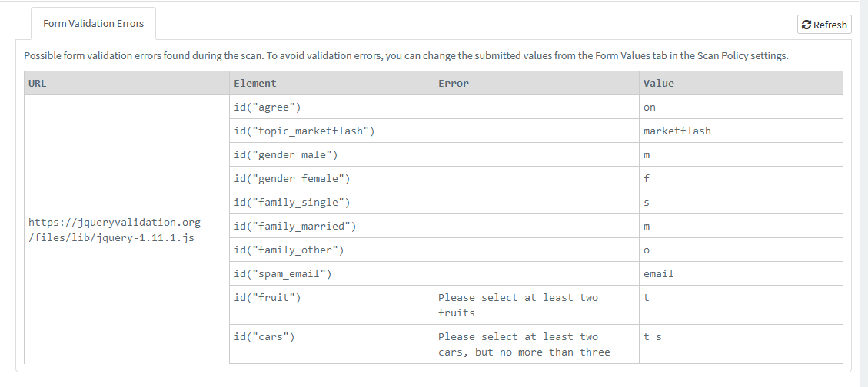Click the Element column header
The height and width of the screenshot is (387, 868).
point(254,83)
